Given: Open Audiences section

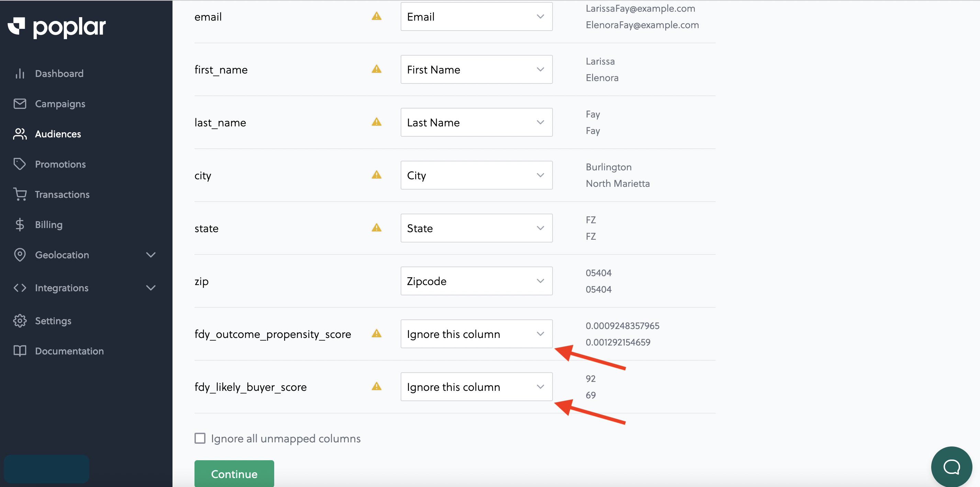Looking at the screenshot, I should 58,134.
